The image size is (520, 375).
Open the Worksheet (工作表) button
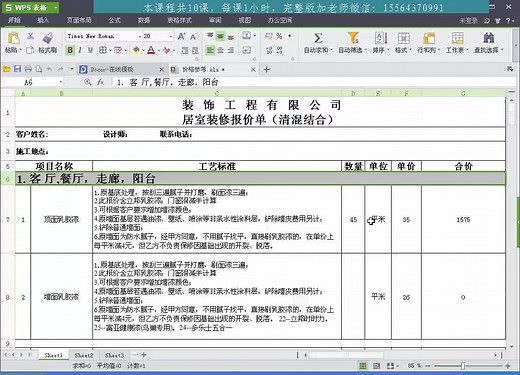[x=457, y=42]
